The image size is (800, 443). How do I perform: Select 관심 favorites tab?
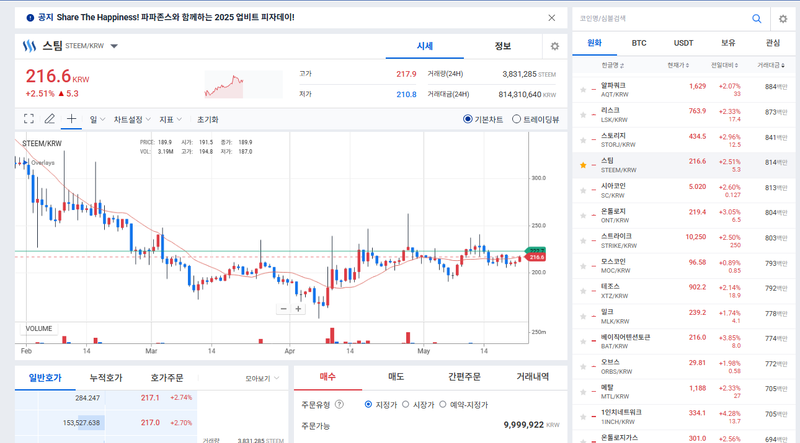tap(772, 43)
